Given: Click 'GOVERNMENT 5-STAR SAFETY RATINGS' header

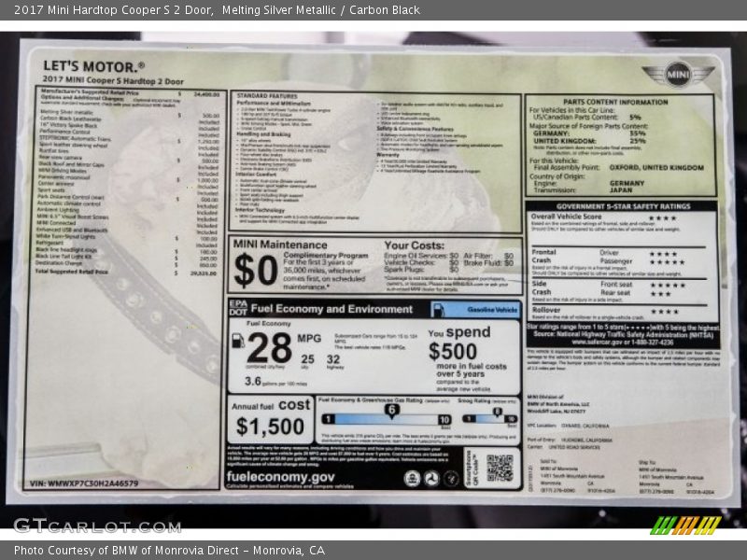Looking at the screenshot, I should (x=623, y=206).
